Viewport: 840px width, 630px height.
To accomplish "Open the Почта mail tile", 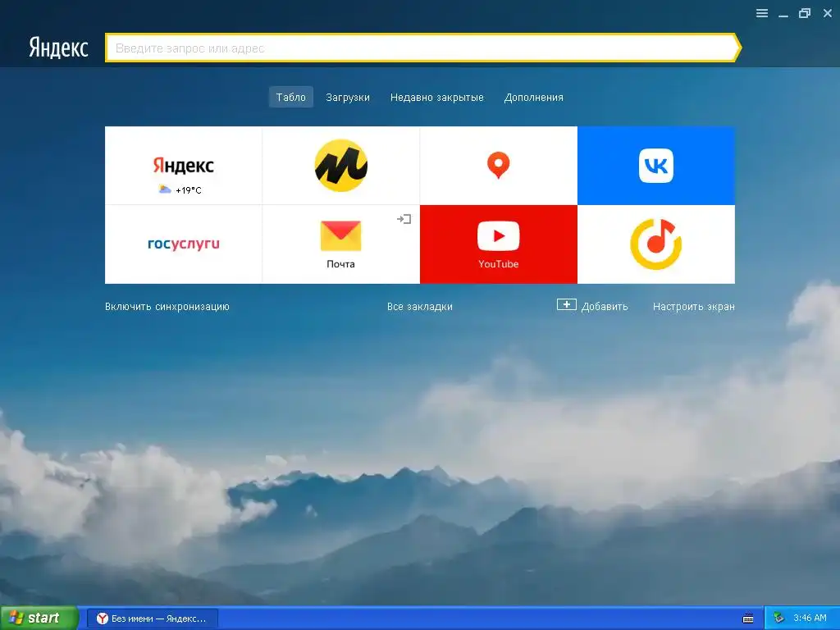I will click(x=340, y=244).
